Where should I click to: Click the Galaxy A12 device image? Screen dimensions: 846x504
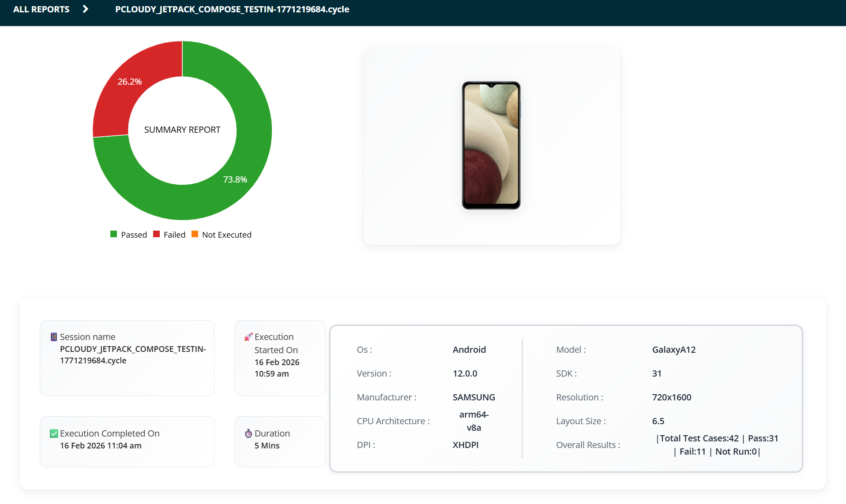[x=491, y=145]
